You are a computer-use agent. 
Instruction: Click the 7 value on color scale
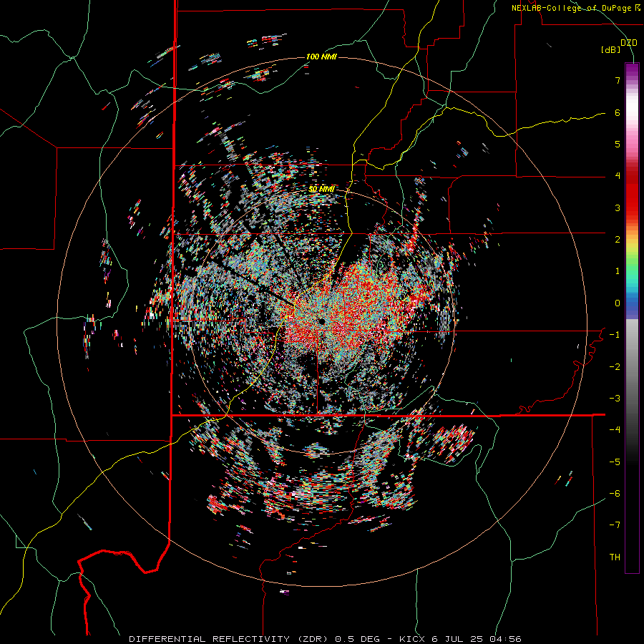[x=618, y=80]
